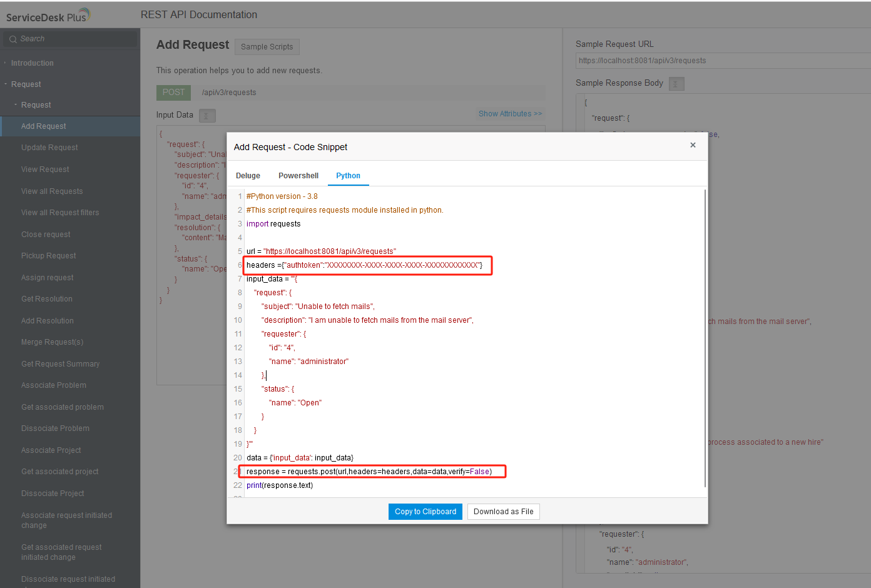Click Download as File button
Viewport: 871px width, 588px height.
[x=504, y=512]
